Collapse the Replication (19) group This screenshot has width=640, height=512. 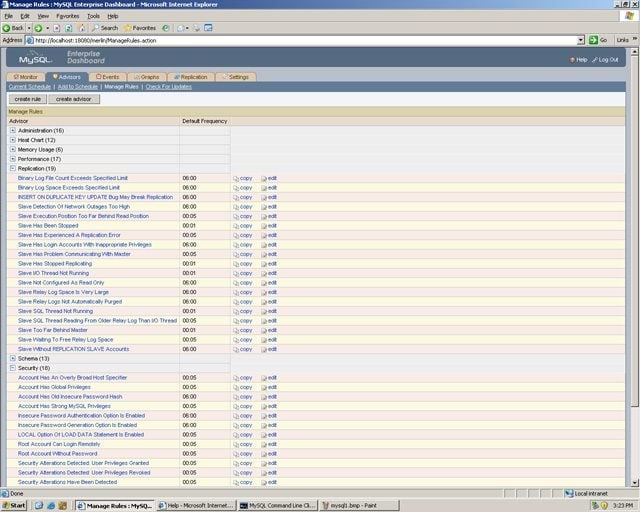click(13, 169)
